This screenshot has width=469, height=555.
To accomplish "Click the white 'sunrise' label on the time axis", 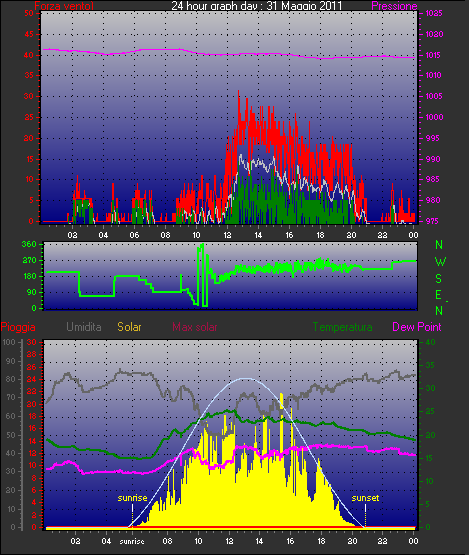I will point(132,542).
